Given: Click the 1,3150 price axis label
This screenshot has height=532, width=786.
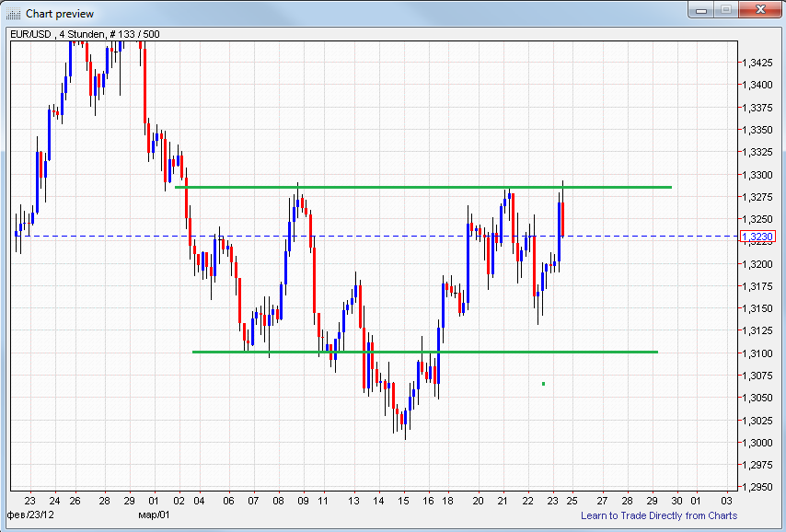Looking at the screenshot, I should click(757, 308).
